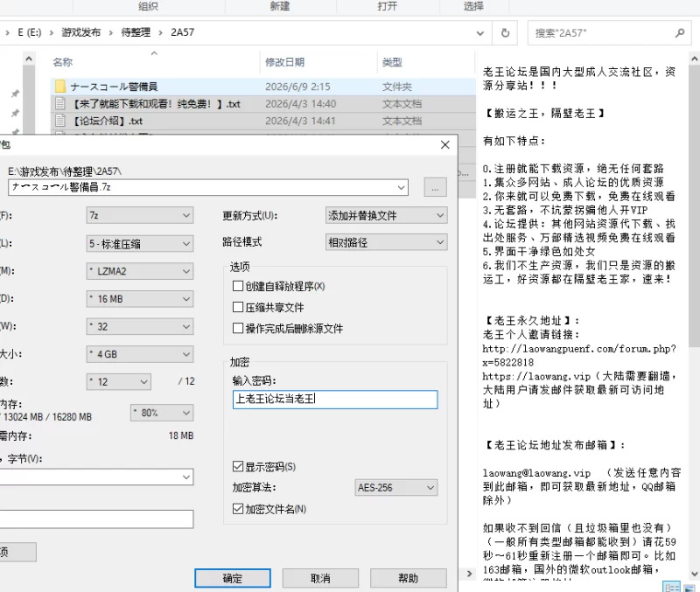Viewport: 700px width, 592px height.
Task: Open the AES-256 encryption algorithm dropdown
Action: click(x=396, y=488)
